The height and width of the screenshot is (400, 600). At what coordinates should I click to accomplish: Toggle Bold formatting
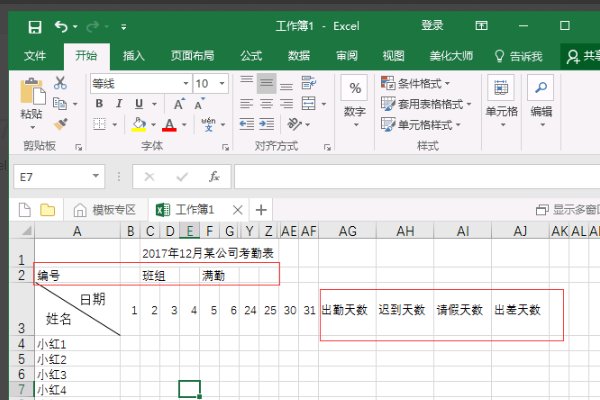pos(99,103)
